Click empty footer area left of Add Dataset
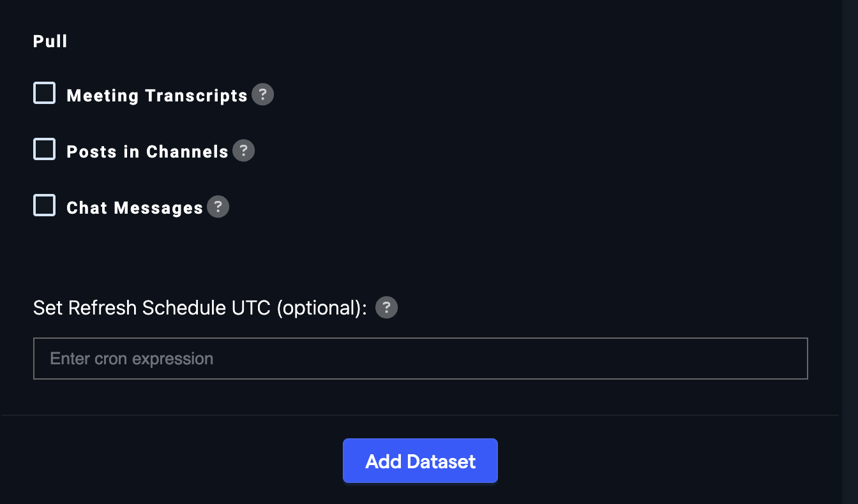 pos(160,461)
